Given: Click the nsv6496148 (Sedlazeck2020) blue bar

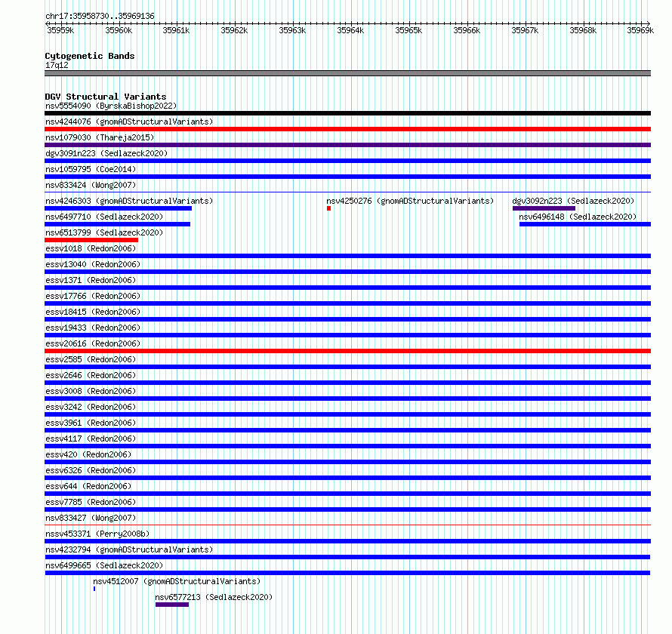Looking at the screenshot, I should tap(585, 224).
